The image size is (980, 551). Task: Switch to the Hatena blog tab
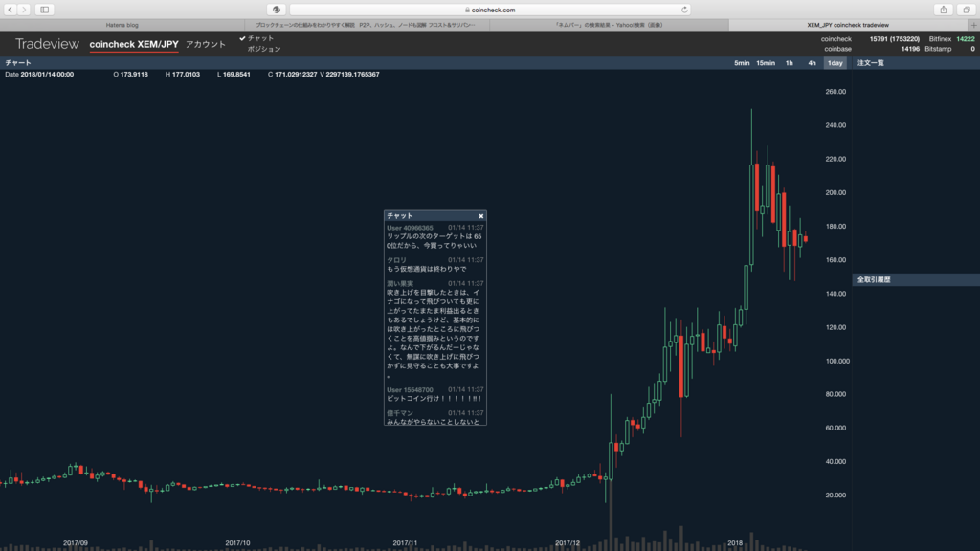[122, 25]
